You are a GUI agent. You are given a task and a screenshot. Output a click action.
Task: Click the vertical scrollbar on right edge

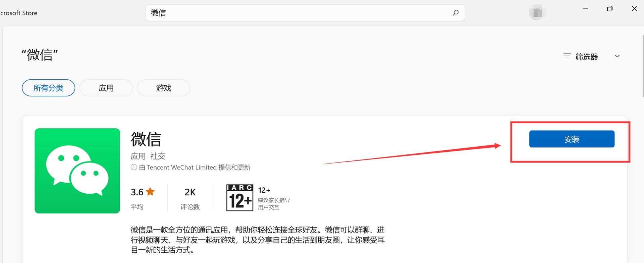(x=643, y=65)
